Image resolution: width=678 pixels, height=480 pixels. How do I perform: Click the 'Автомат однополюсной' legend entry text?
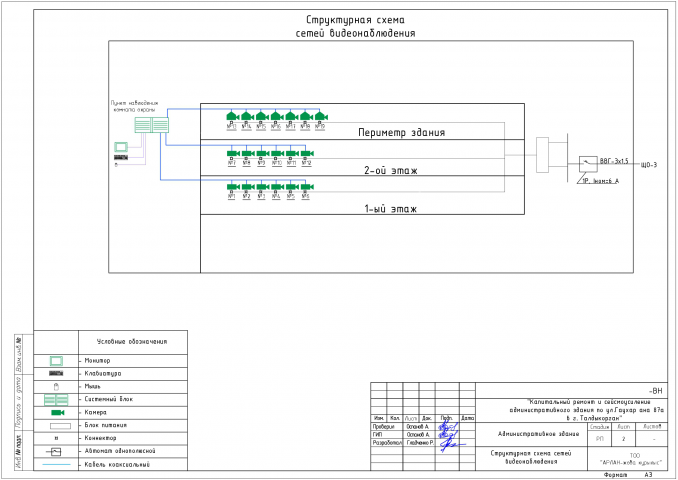(x=120, y=451)
